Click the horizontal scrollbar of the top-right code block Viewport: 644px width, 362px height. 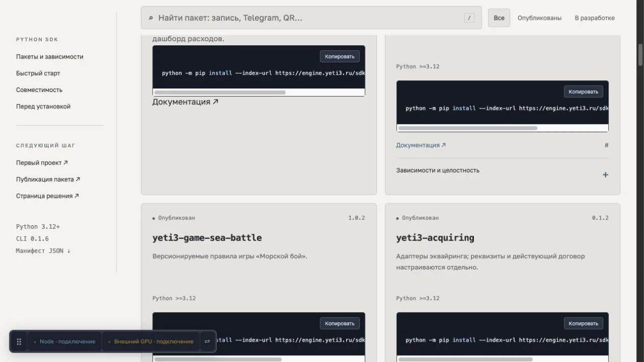[x=467, y=128]
